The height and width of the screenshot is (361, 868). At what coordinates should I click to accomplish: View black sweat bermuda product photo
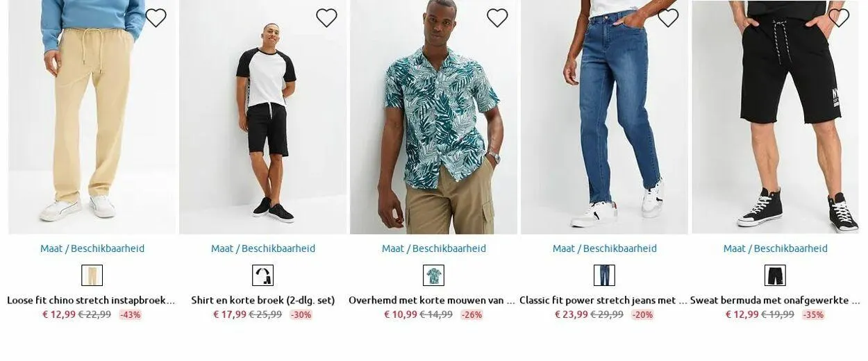pos(776,117)
